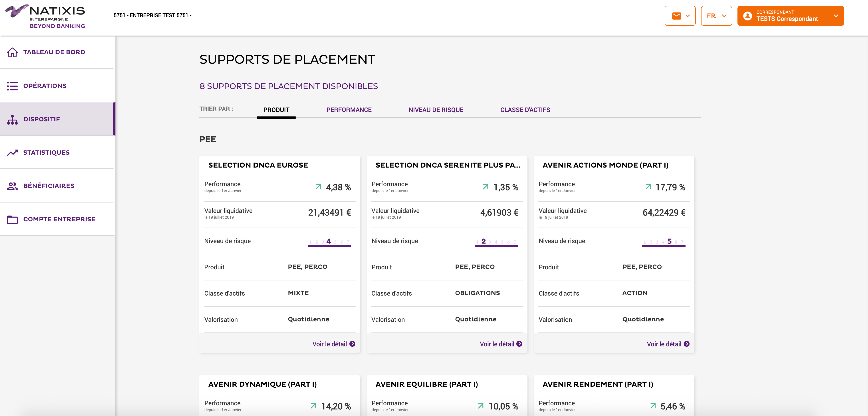Click the green up arrow beside 4,38 %
Viewport: 868px width, 416px height.
coord(318,187)
